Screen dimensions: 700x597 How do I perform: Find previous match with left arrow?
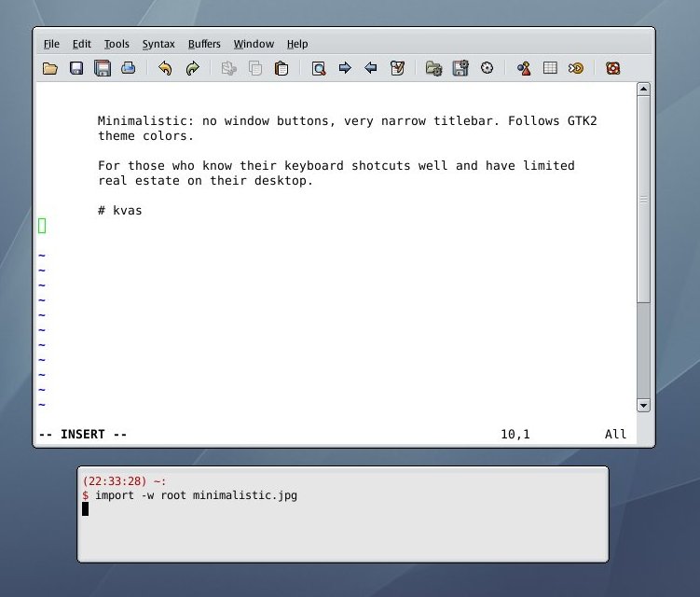coord(371,68)
